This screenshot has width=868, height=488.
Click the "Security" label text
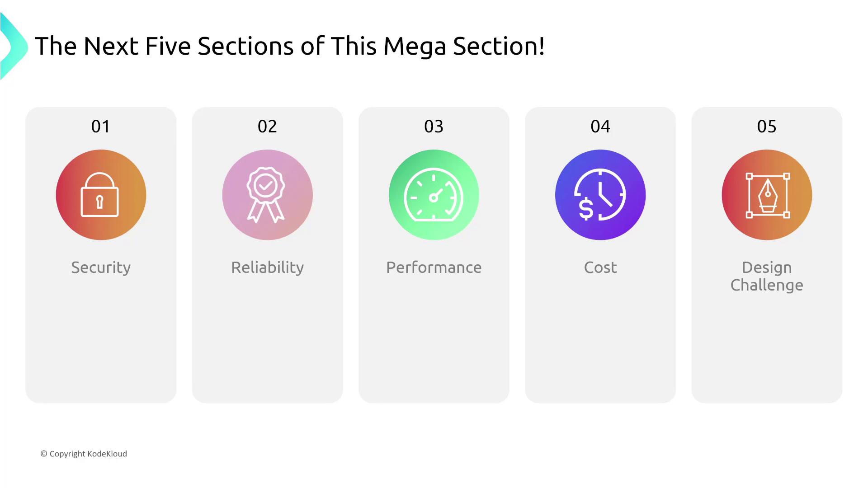coord(101,267)
